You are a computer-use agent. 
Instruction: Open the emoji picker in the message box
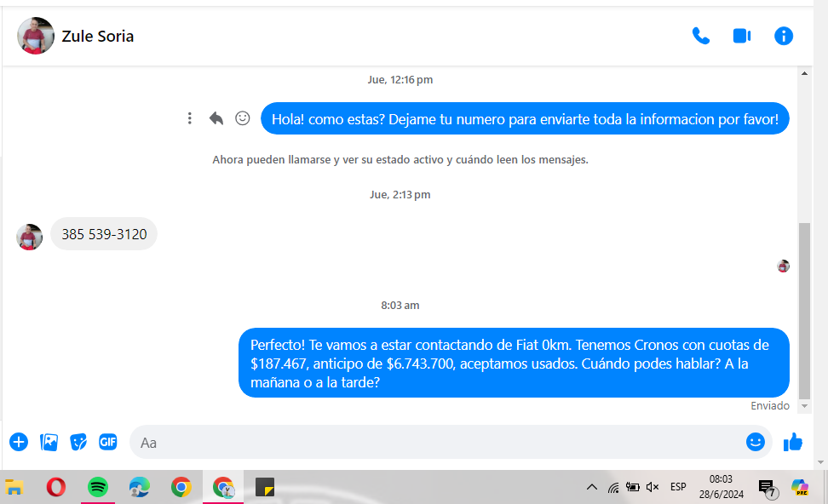(756, 442)
